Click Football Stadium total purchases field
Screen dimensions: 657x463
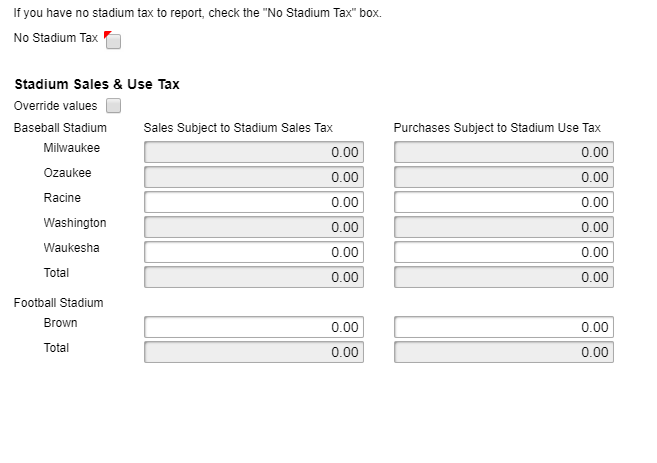503,352
